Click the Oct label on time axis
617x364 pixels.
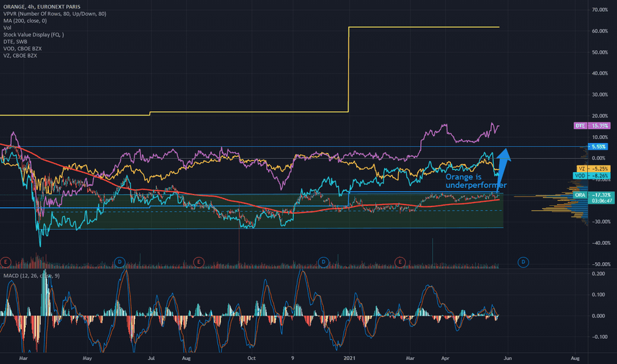coord(252,358)
